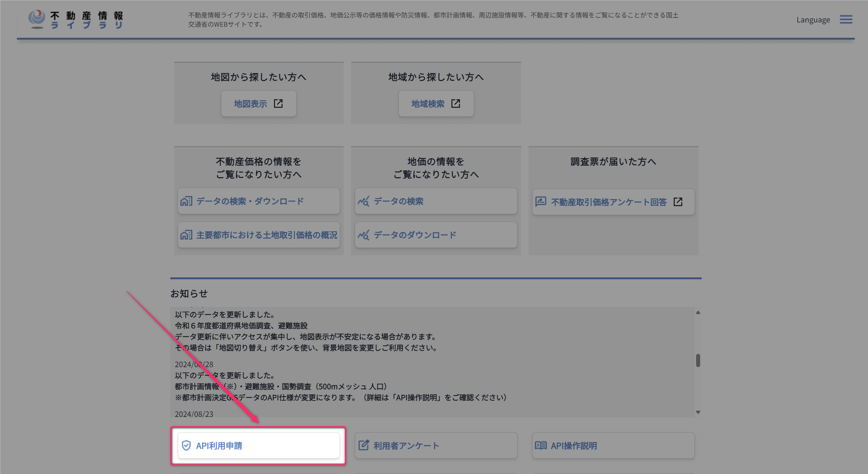Click the building icon on データの検索・ダウンロード

tap(186, 201)
